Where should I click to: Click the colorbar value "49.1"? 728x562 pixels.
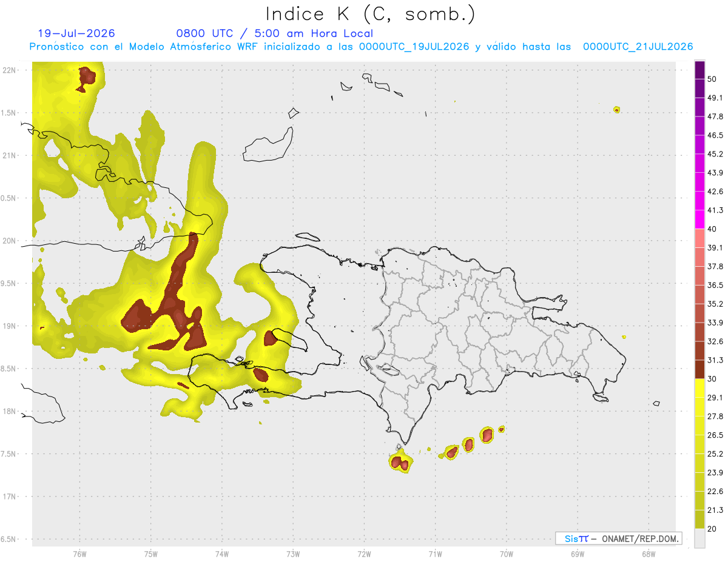715,98
